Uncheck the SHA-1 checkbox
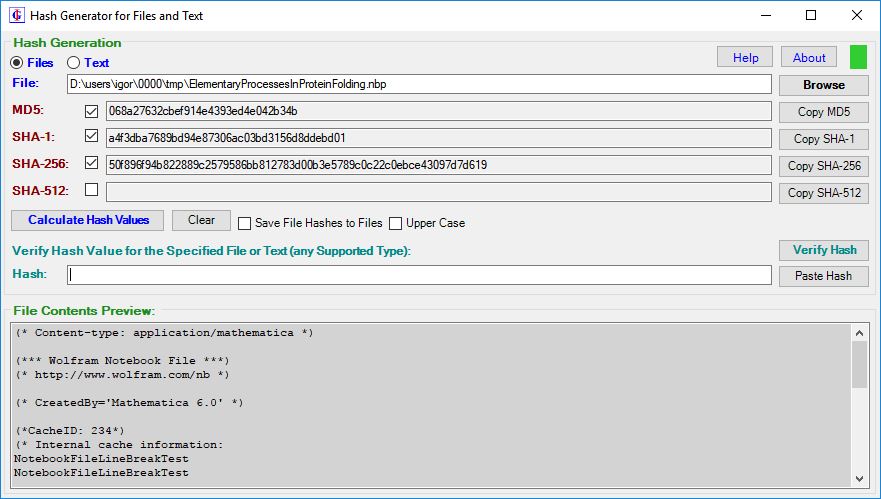This screenshot has height=499, width=881. pyautogui.click(x=92, y=137)
